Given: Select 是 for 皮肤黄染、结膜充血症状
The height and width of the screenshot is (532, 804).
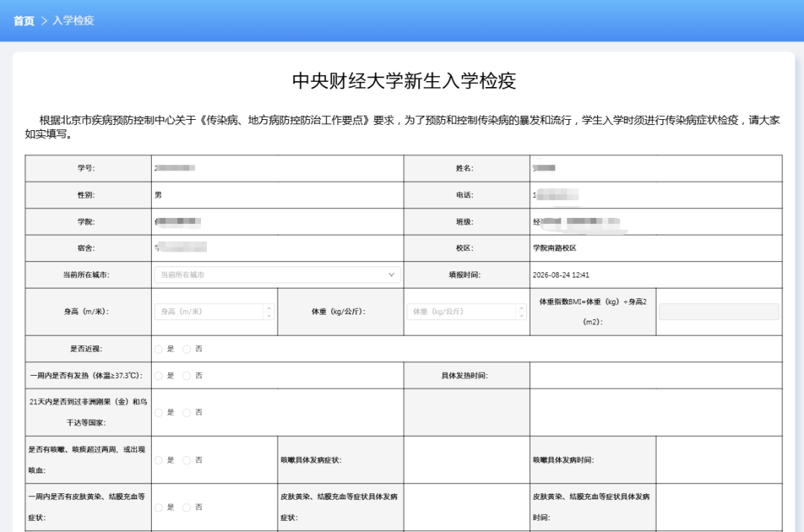Looking at the screenshot, I should [159, 507].
